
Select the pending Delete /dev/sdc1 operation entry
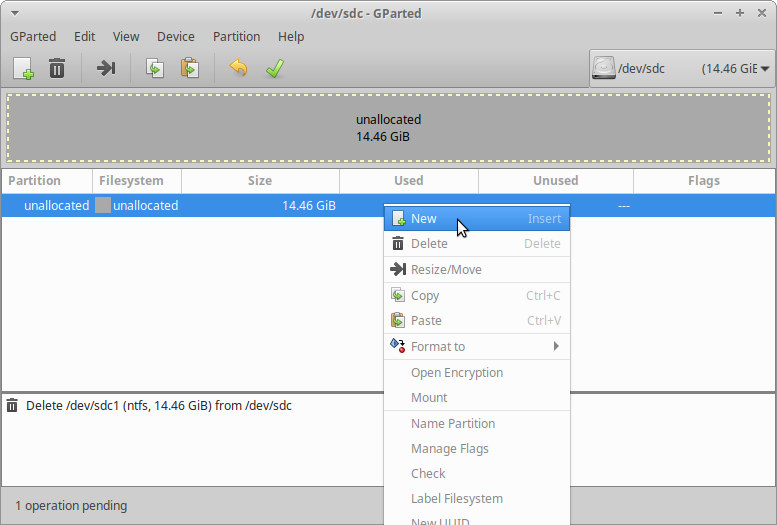pyautogui.click(x=158, y=406)
